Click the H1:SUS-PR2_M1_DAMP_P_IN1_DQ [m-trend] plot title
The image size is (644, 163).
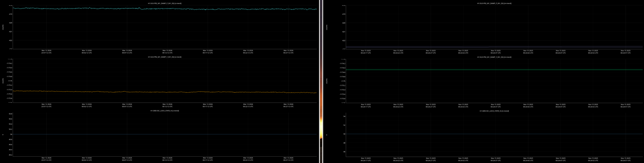click(494, 3)
